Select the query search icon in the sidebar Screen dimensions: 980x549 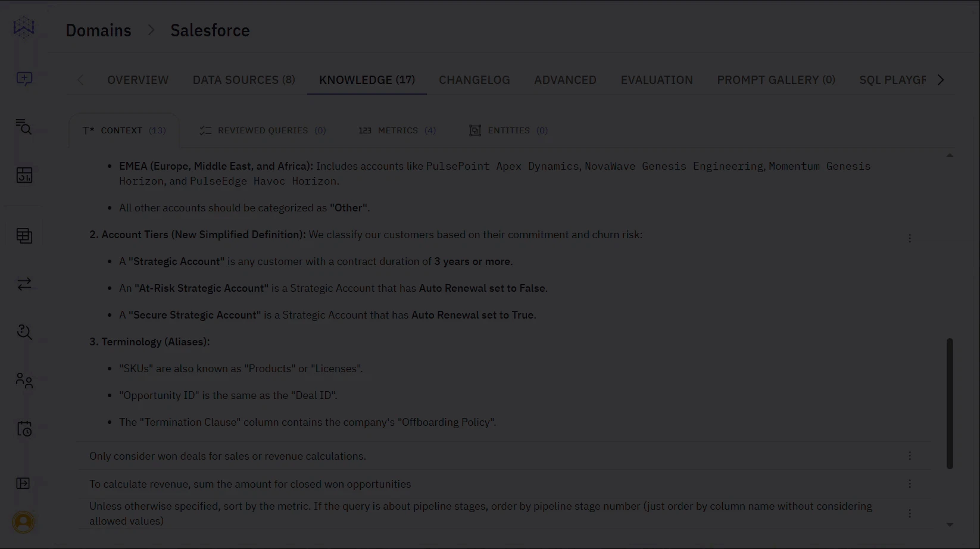[x=24, y=127]
